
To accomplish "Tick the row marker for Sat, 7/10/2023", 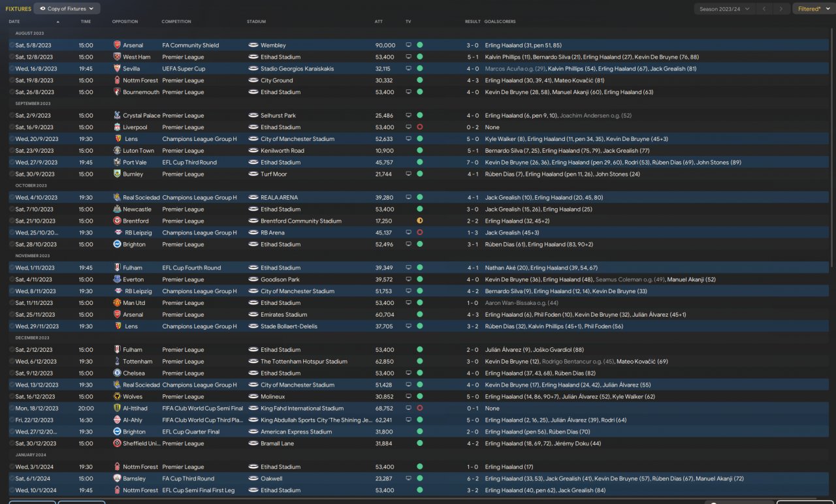I will pyautogui.click(x=12, y=210).
